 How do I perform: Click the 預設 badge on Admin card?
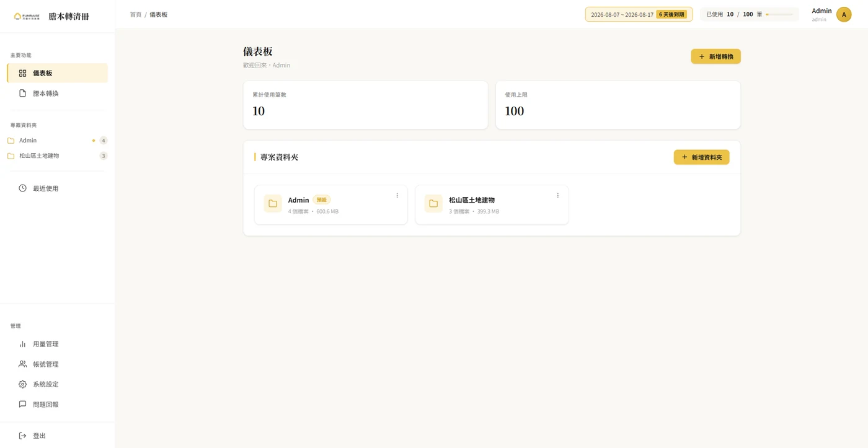pyautogui.click(x=321, y=200)
